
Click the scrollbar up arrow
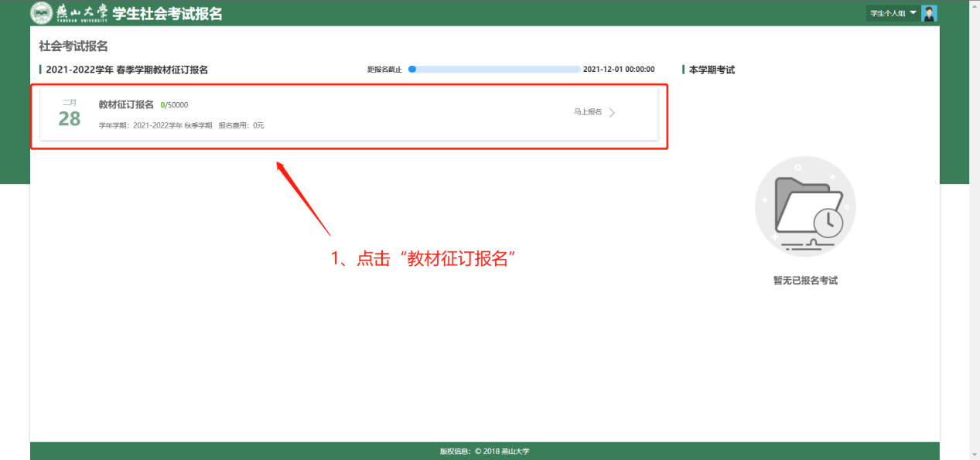click(974, 5)
